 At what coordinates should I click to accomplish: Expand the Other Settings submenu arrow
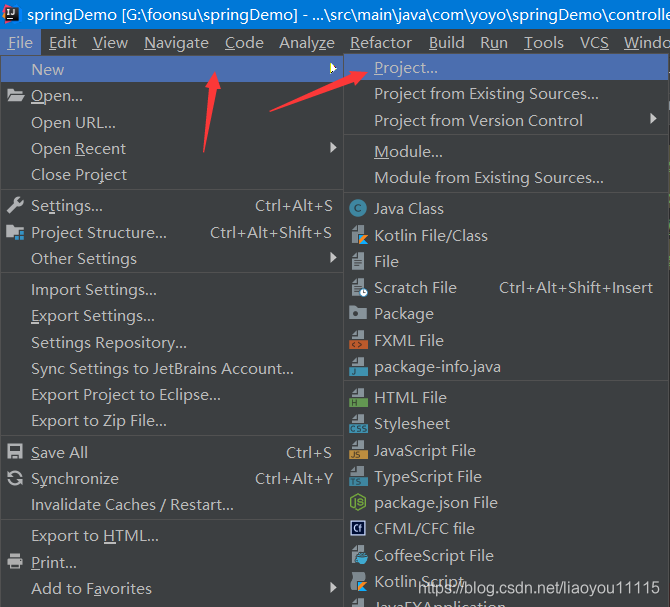(x=333, y=258)
